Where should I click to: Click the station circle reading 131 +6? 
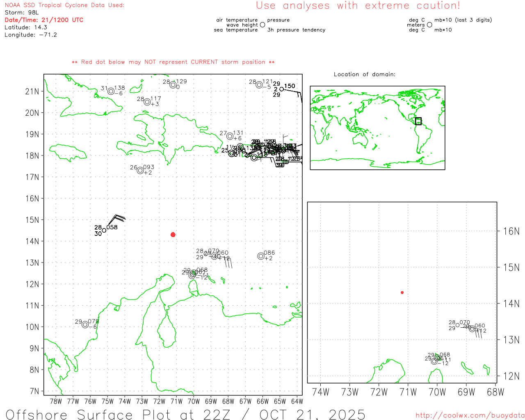pyautogui.click(x=230, y=136)
